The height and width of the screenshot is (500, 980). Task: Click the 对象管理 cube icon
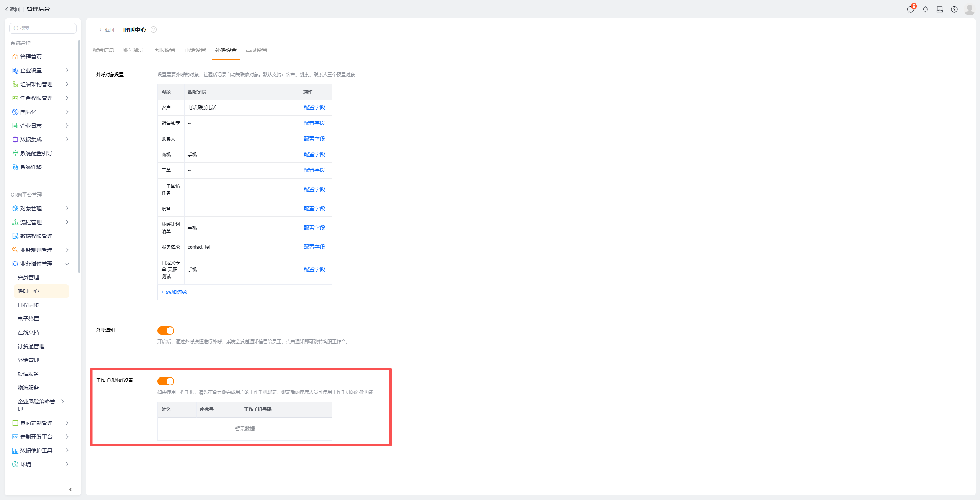point(15,208)
